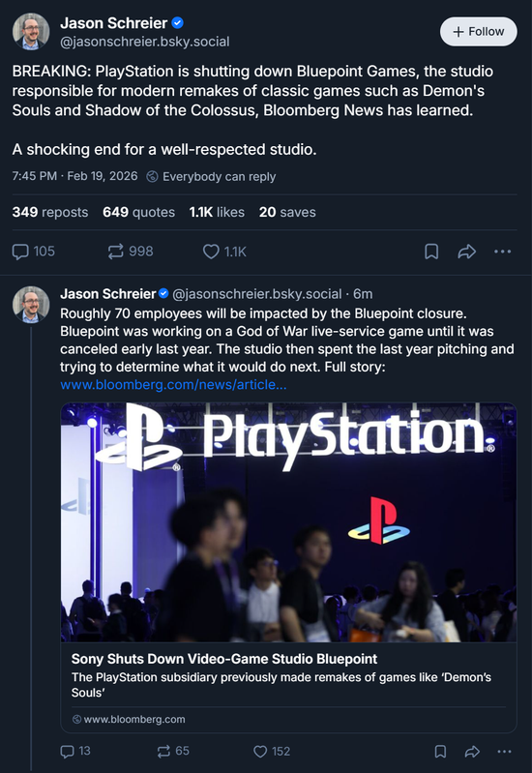This screenshot has width=532, height=773.
Task: Open the 1.1K likes list
Action: 217,212
